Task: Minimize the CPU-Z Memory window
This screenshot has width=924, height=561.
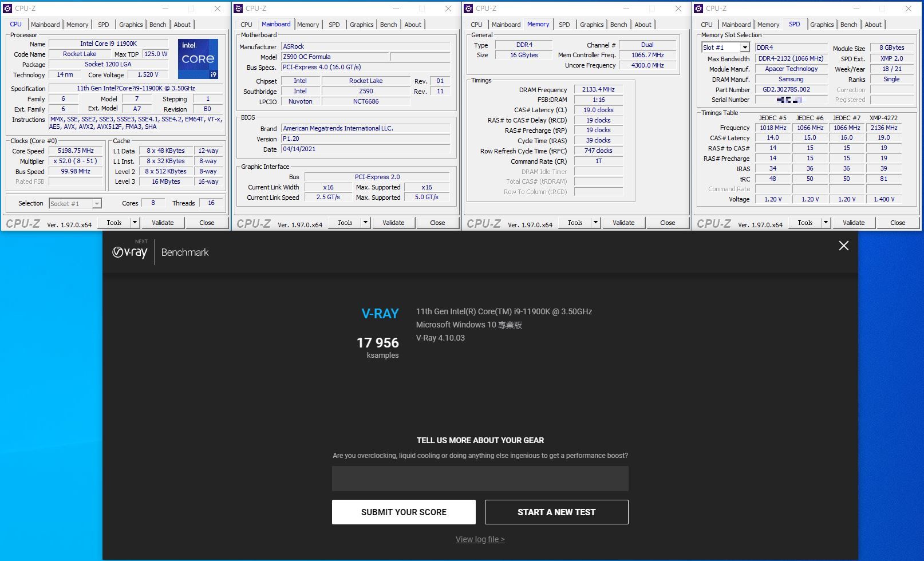Action: point(625,9)
